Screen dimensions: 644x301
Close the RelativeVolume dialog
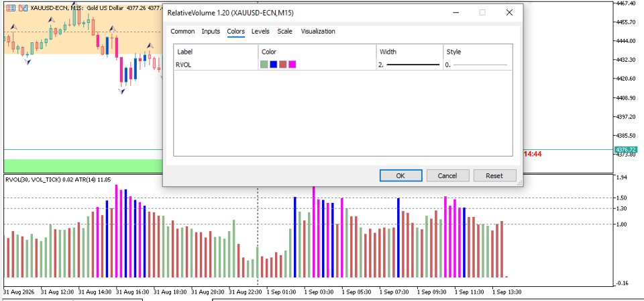509,13
